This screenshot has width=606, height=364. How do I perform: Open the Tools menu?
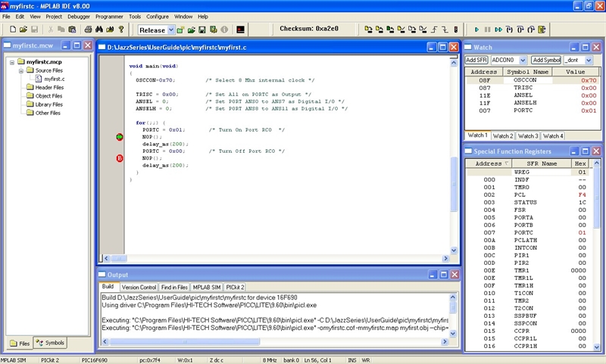point(135,17)
